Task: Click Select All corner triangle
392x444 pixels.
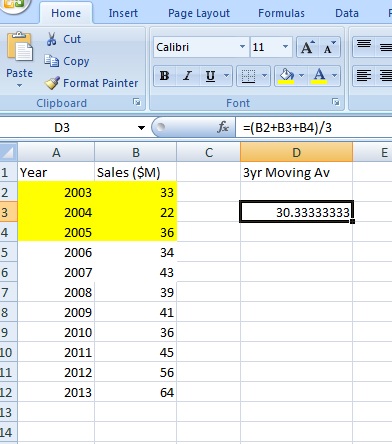Action: (x=8, y=152)
